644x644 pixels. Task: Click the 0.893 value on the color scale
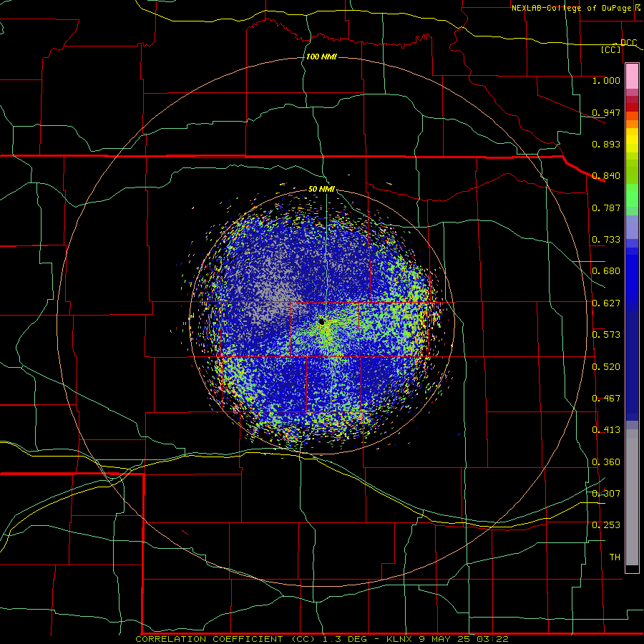point(606,144)
